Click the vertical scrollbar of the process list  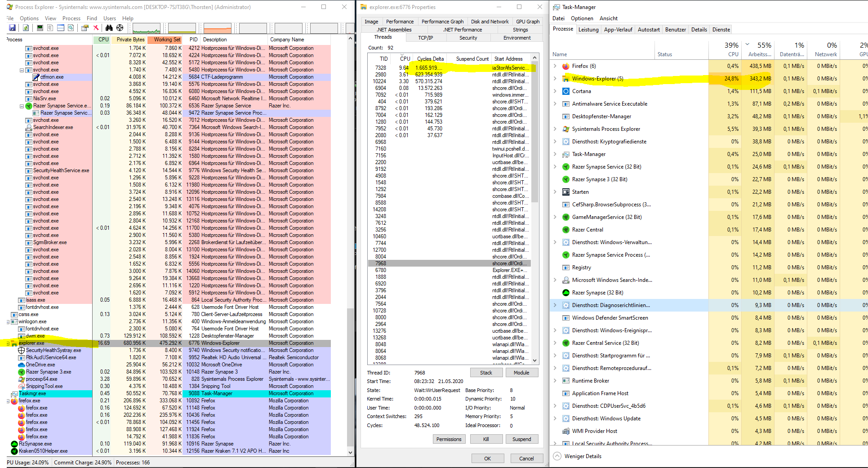[350, 245]
